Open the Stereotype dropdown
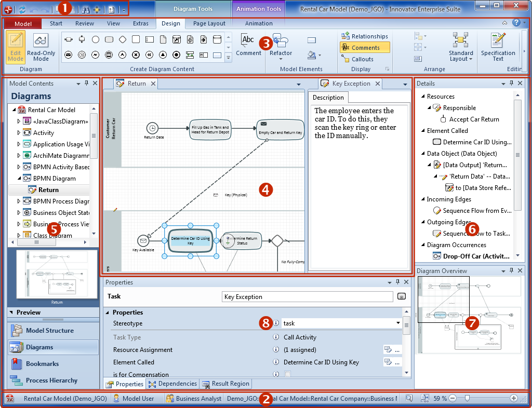 tap(398, 323)
